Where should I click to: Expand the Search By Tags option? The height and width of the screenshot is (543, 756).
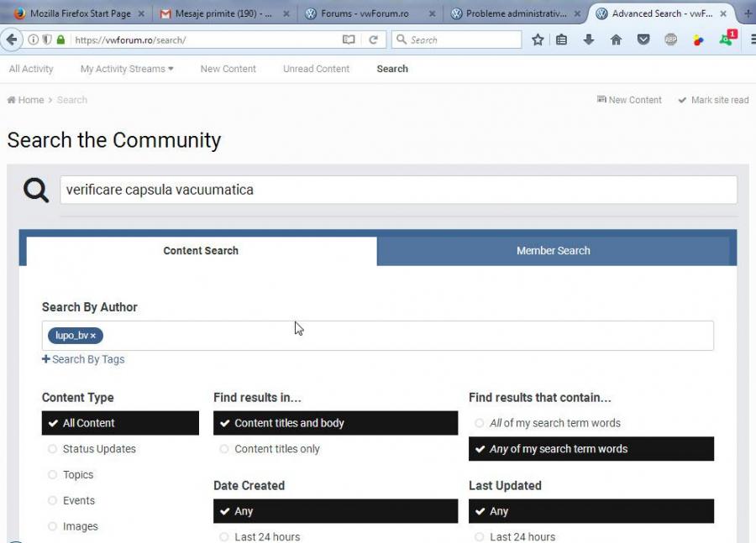(x=83, y=359)
